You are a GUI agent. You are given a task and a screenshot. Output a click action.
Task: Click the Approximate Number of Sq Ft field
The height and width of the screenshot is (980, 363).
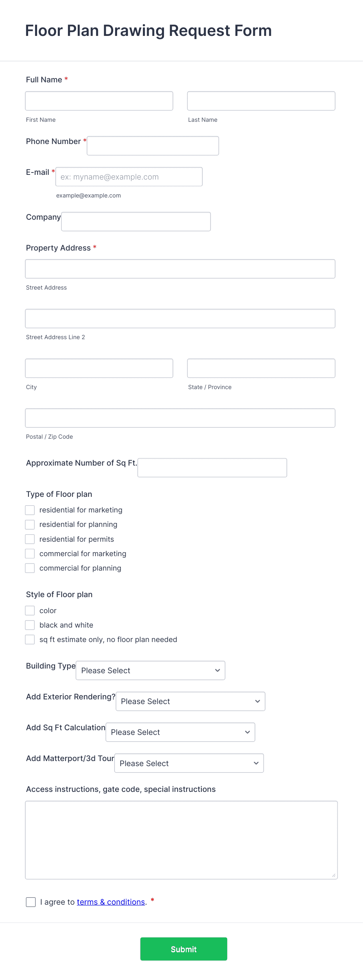click(212, 467)
